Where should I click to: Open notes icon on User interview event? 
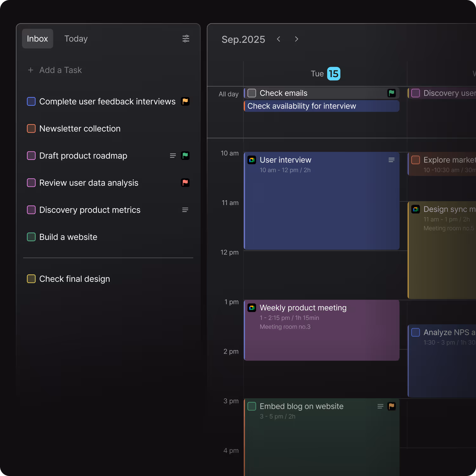pos(392,160)
